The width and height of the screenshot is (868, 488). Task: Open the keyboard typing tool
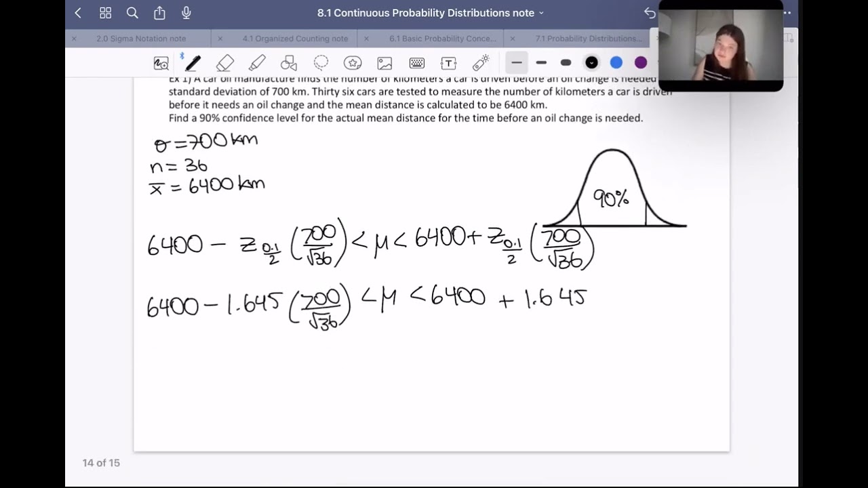click(416, 63)
